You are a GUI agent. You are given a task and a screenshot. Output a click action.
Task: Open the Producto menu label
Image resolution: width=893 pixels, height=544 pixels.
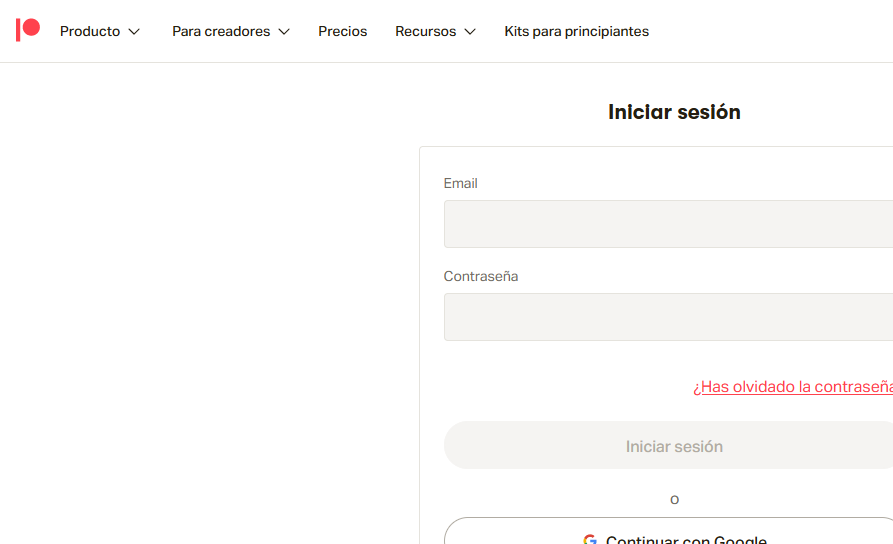90,31
